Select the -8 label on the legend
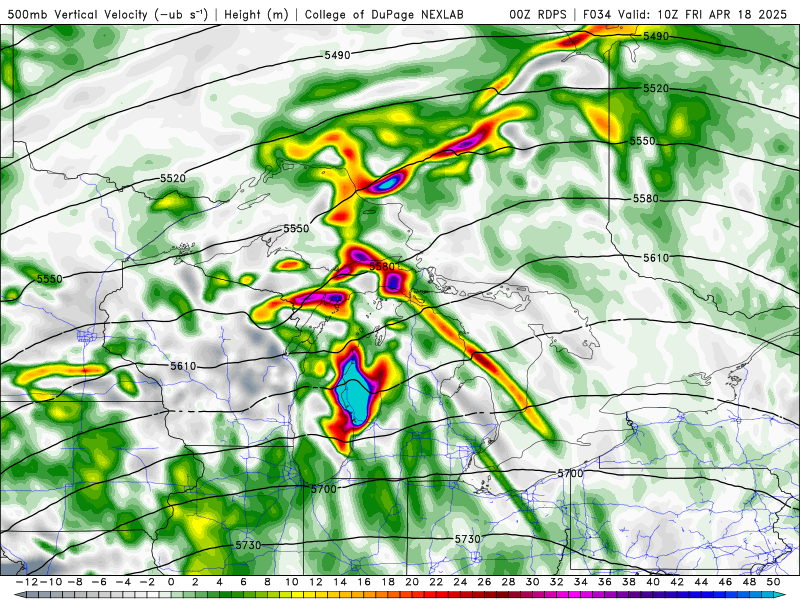800x600 pixels. (x=74, y=582)
